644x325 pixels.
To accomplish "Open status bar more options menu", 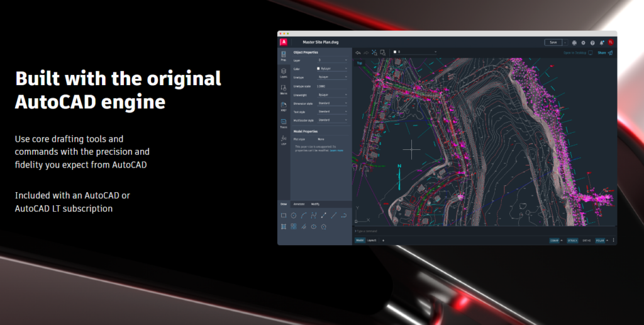I will pyautogui.click(x=614, y=240).
